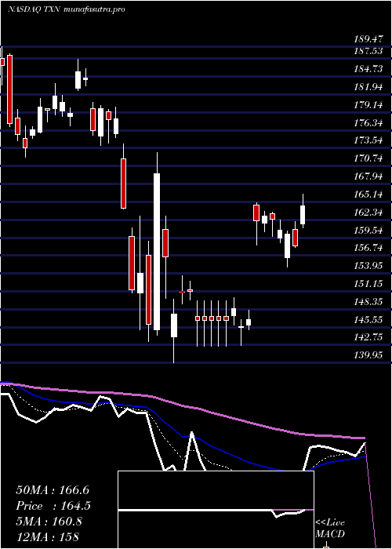The height and width of the screenshot is (549, 392).
Task: Click the 176.34 price level label
Action: [368, 123]
